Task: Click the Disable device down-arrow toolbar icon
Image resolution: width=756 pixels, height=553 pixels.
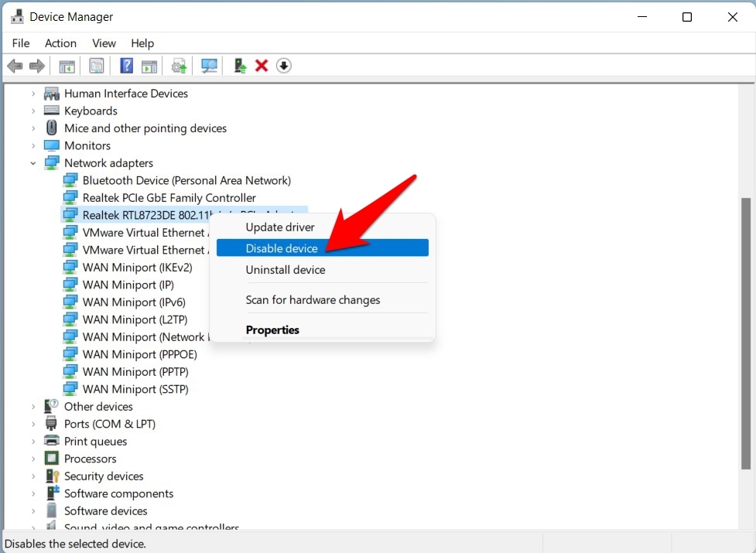Action: coord(284,65)
